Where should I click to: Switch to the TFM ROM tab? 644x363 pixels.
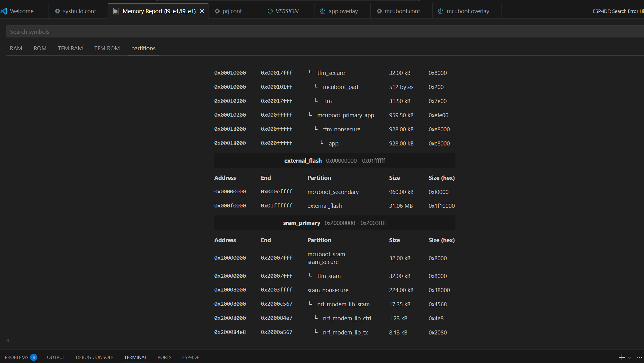pyautogui.click(x=107, y=48)
